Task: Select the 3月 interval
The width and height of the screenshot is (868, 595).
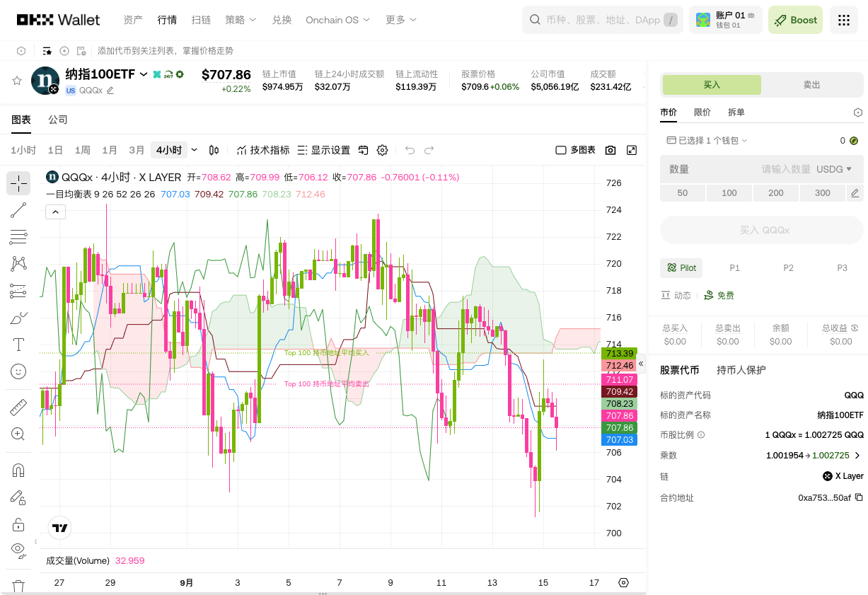Action: [137, 150]
